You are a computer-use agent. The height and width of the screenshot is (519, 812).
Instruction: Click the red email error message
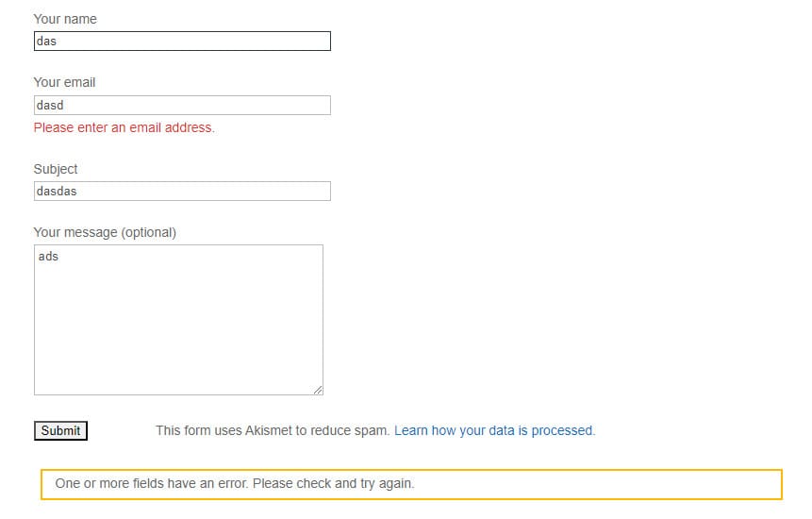pyautogui.click(x=124, y=127)
